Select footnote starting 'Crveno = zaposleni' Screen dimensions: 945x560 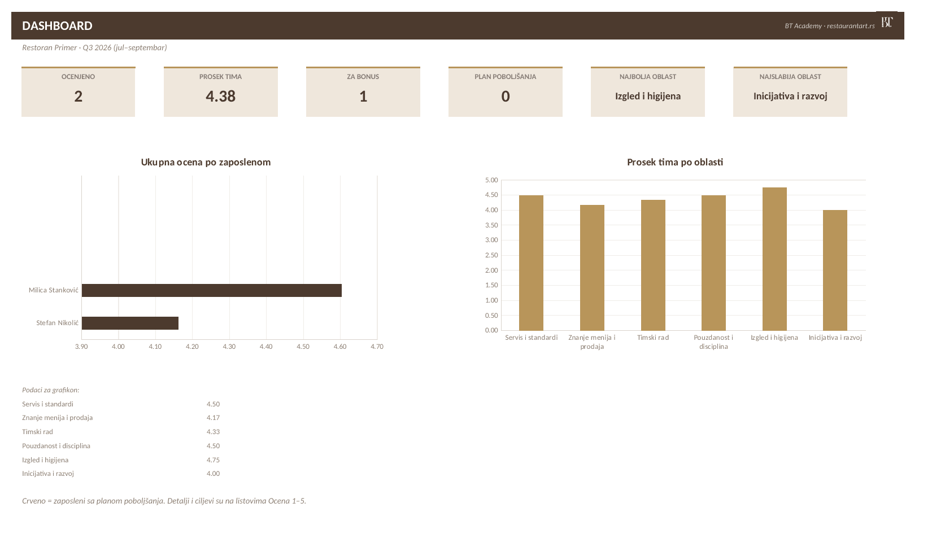click(164, 501)
